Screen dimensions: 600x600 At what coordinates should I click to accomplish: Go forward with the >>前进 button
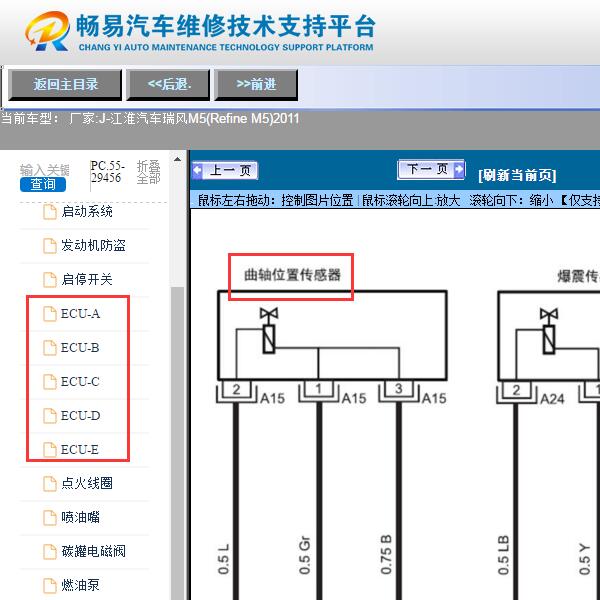pyautogui.click(x=256, y=85)
